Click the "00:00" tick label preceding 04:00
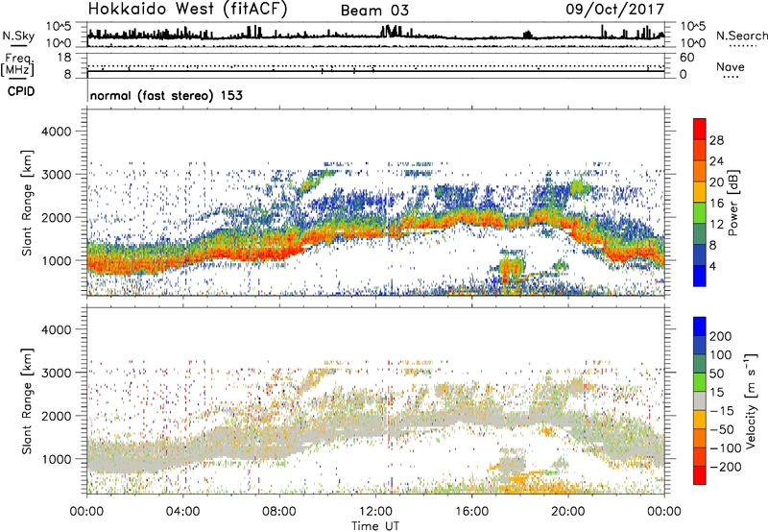Screen dimensions: 768x532 [86, 512]
